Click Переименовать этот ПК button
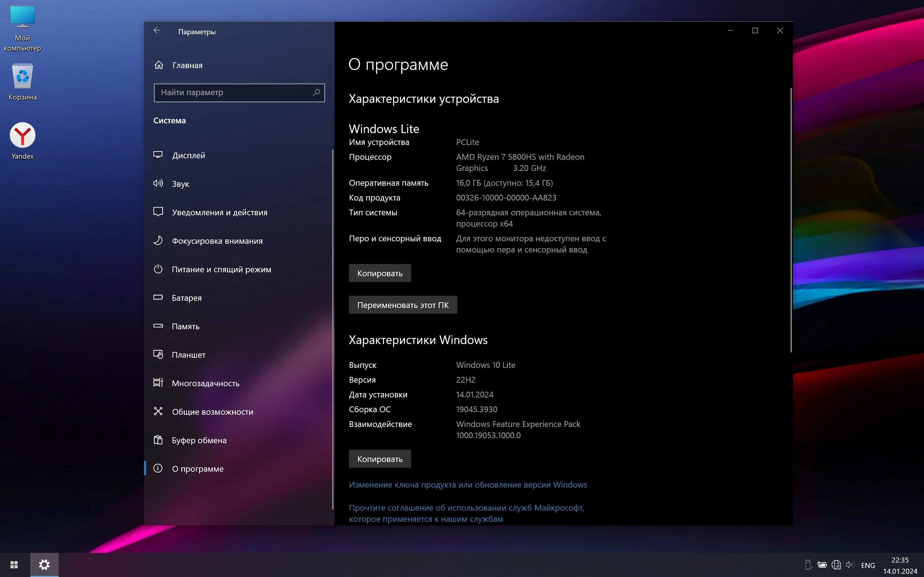The height and width of the screenshot is (577, 924). point(402,305)
